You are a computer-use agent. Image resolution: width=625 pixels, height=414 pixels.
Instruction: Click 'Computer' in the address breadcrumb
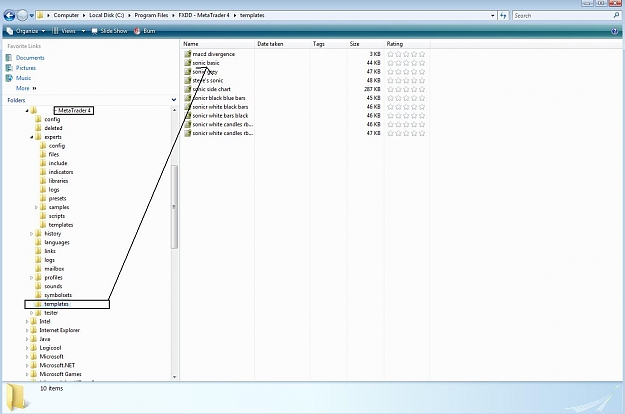coord(66,15)
